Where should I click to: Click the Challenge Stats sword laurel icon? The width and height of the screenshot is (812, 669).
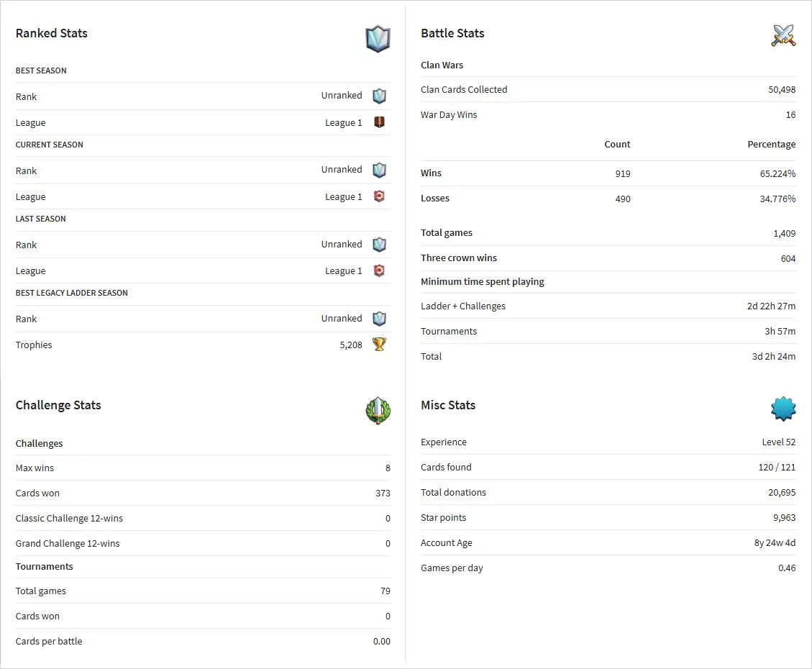[378, 410]
